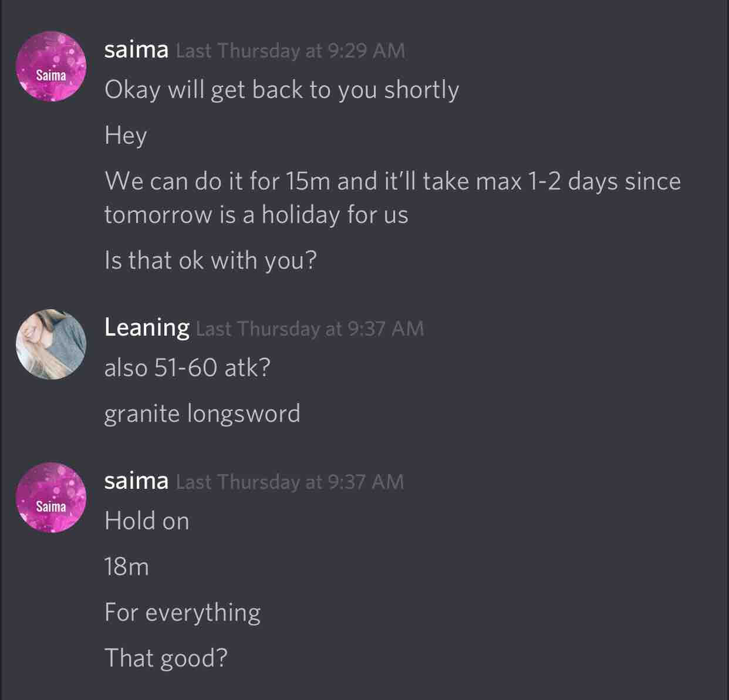
Task: Select the 'Hold on' message
Action: point(147,521)
